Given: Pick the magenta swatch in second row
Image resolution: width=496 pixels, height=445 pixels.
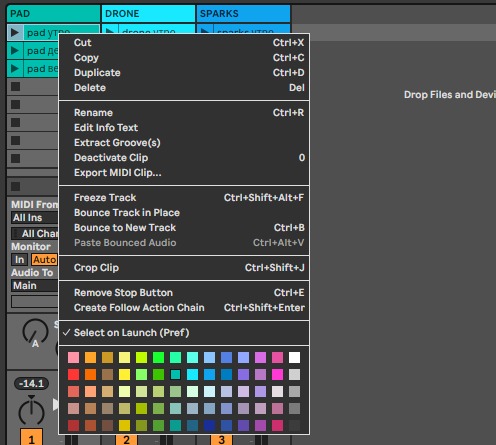Looking at the screenshot, I should pyautogui.click(x=277, y=374).
